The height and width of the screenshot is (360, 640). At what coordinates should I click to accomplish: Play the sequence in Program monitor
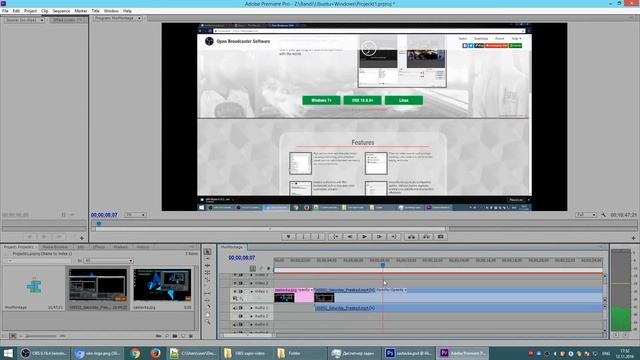pos(364,237)
